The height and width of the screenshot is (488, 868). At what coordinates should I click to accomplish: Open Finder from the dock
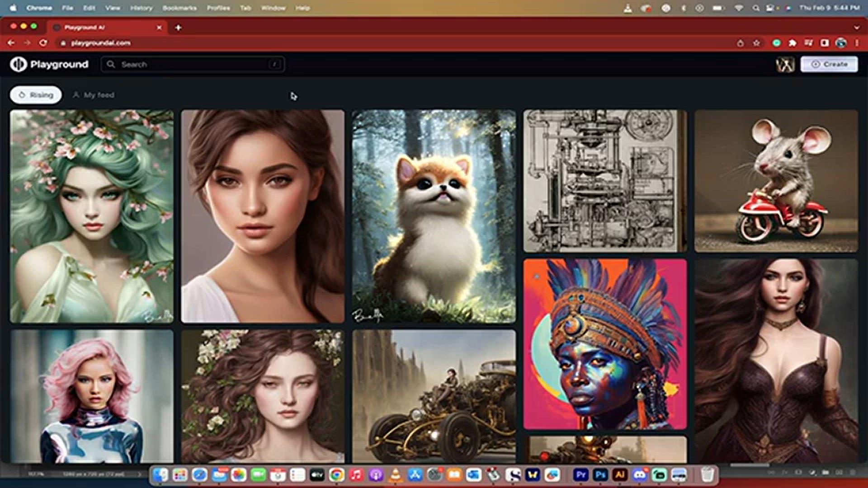[x=160, y=474]
